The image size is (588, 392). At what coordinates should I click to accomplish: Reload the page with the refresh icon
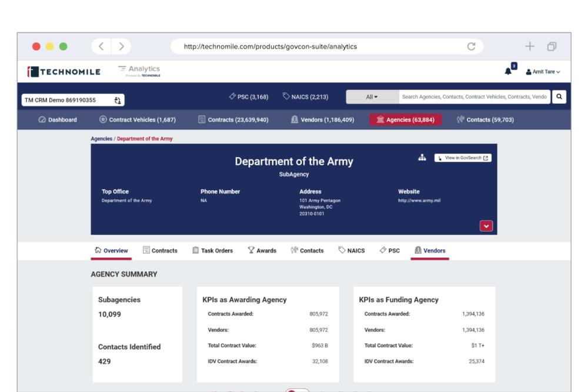472,46
